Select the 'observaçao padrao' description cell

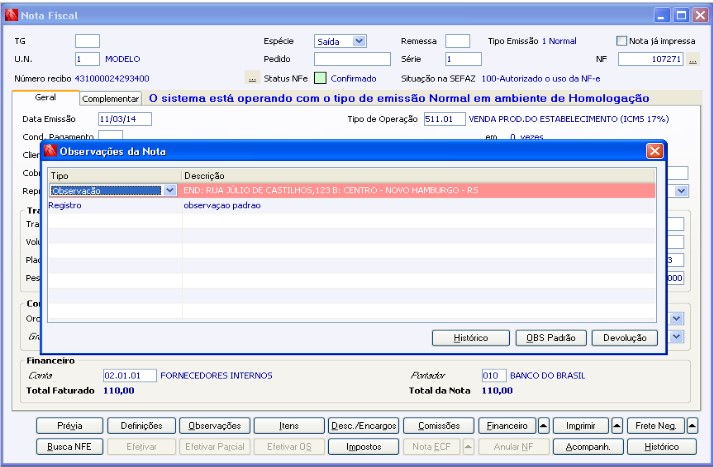pyautogui.click(x=418, y=205)
